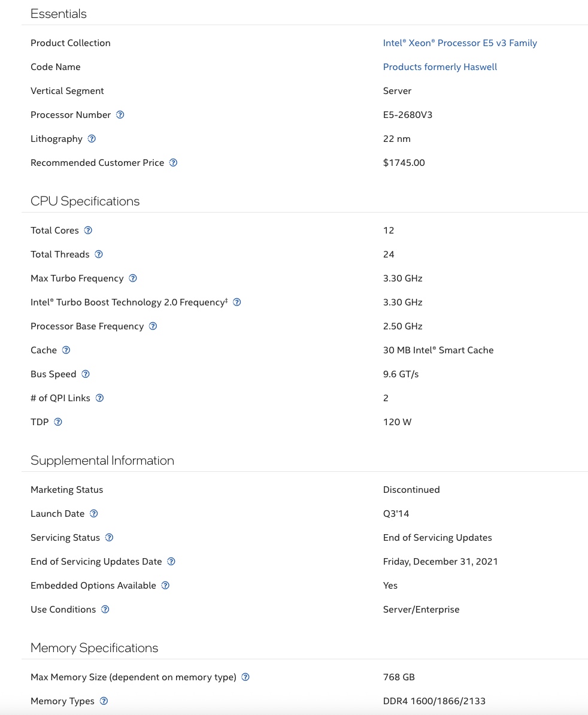Image resolution: width=588 pixels, height=715 pixels.
Task: Open the TDP help icon
Action: point(58,422)
